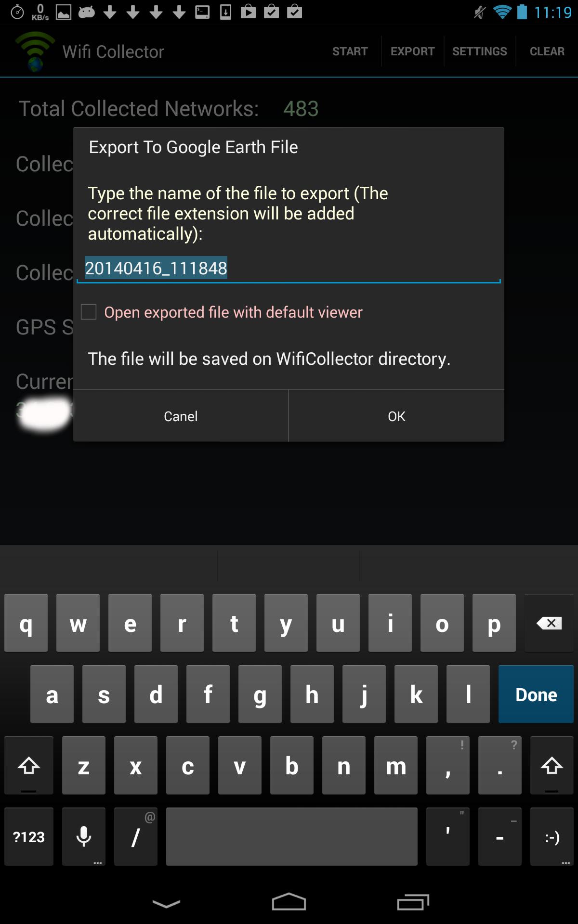Tap CLEAR in the action bar
The height and width of the screenshot is (924, 578).
[x=547, y=51]
